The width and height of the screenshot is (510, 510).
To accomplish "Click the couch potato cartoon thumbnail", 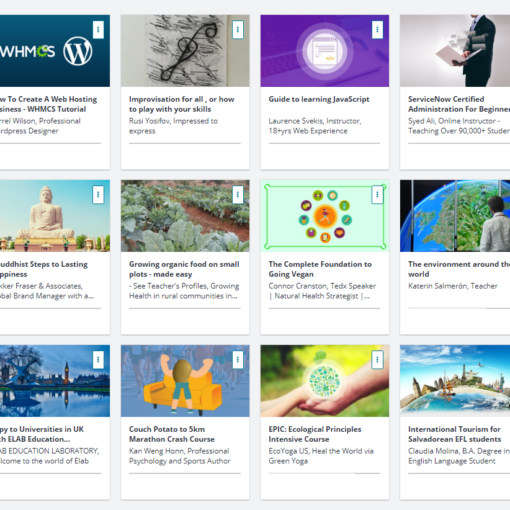I will 185,381.
